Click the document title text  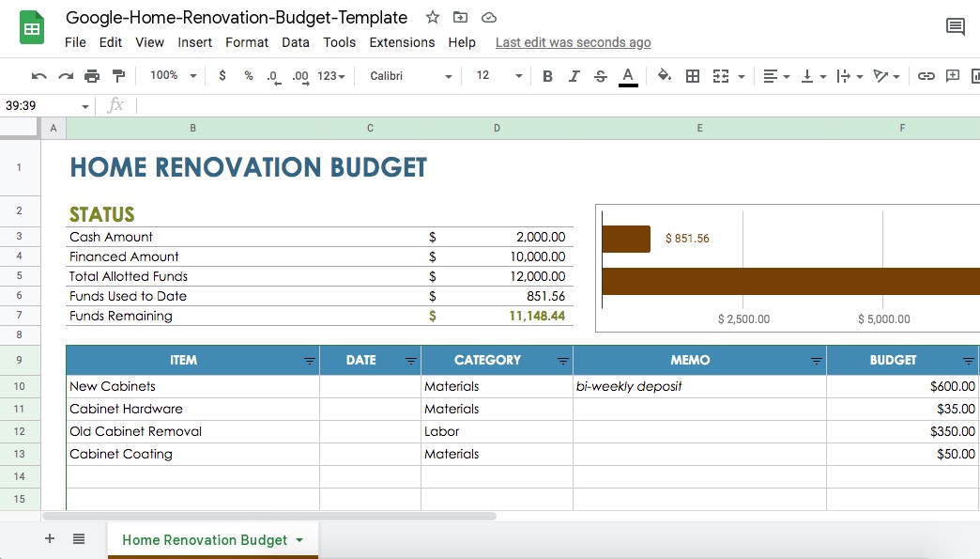click(x=237, y=18)
